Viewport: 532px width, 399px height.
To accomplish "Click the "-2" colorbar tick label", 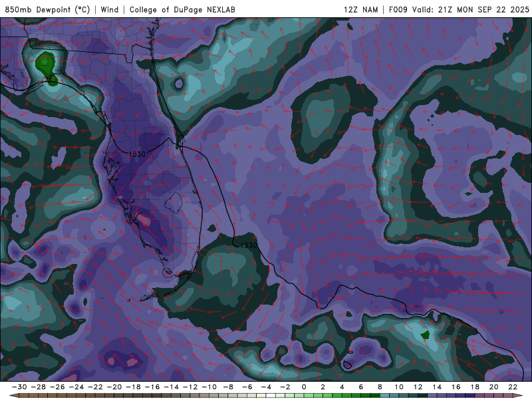I will coord(285,387).
